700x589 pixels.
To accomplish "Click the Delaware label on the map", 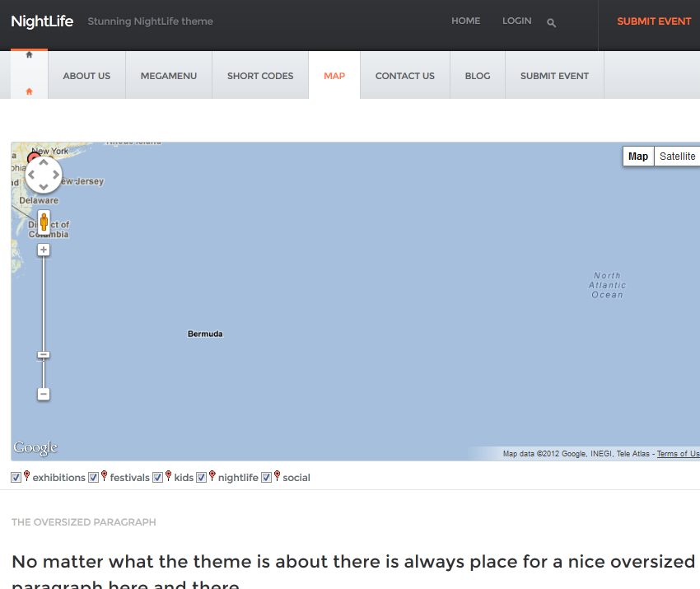I will coord(39,200).
